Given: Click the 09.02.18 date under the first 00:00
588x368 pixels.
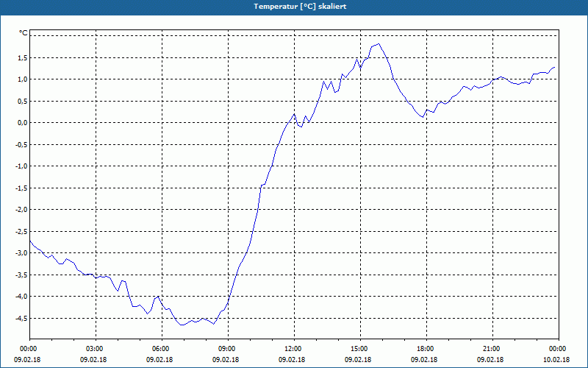Looking at the screenshot, I should coord(27,360).
